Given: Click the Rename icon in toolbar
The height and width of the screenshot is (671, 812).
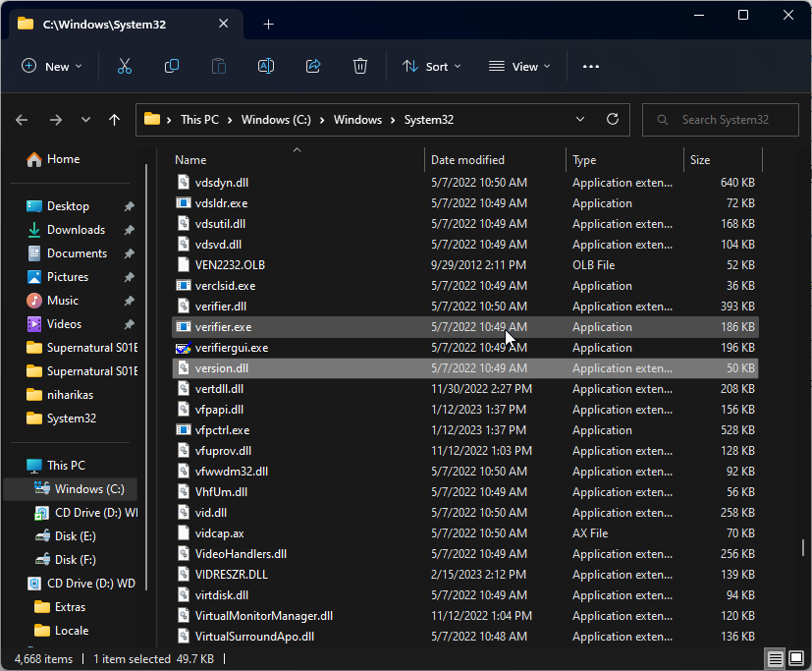Looking at the screenshot, I should tap(265, 66).
